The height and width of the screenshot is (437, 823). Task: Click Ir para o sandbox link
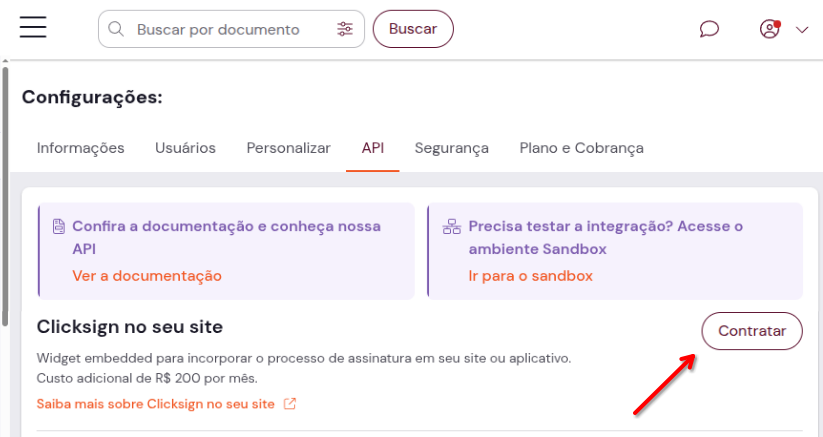[531, 276]
